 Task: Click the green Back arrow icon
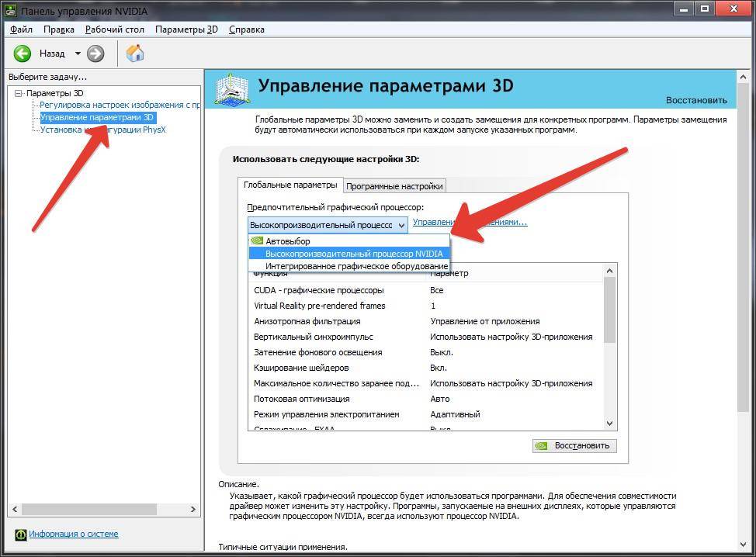tap(23, 54)
